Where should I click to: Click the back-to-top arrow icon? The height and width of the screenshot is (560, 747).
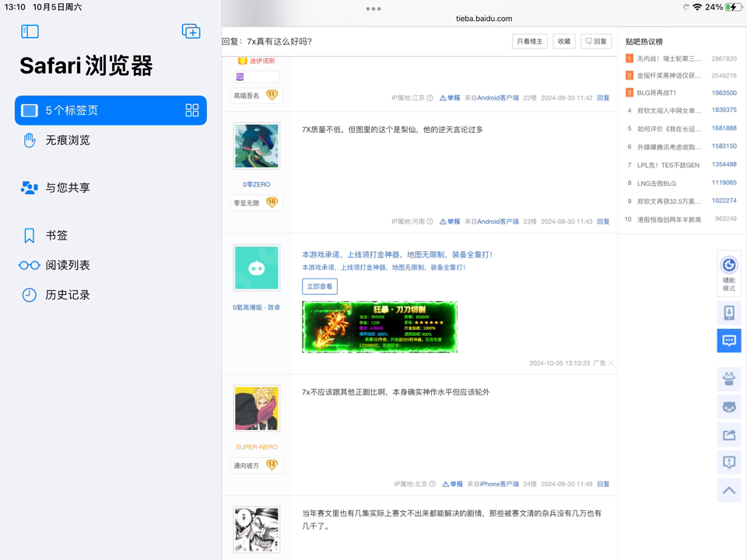tap(729, 491)
